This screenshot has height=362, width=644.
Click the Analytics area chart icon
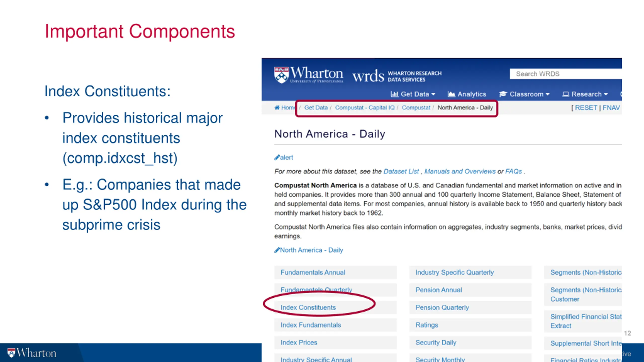(451, 94)
